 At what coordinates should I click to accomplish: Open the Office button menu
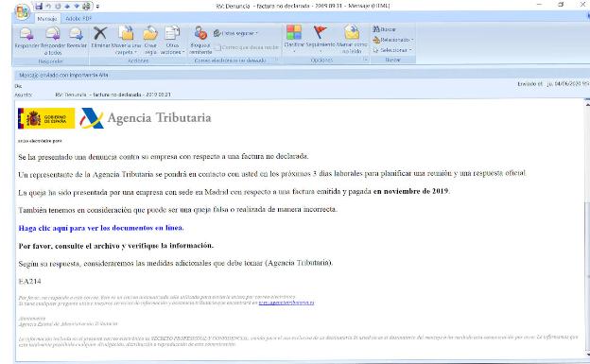click(22, 11)
